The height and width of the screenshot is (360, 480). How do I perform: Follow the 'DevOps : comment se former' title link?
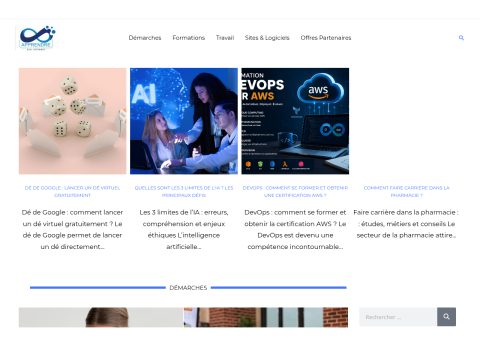tap(295, 192)
